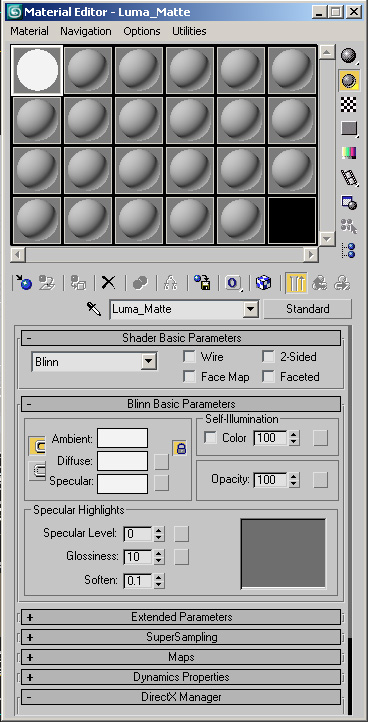Click the Specular Level value field
This screenshot has width=368, height=722.
(x=138, y=534)
